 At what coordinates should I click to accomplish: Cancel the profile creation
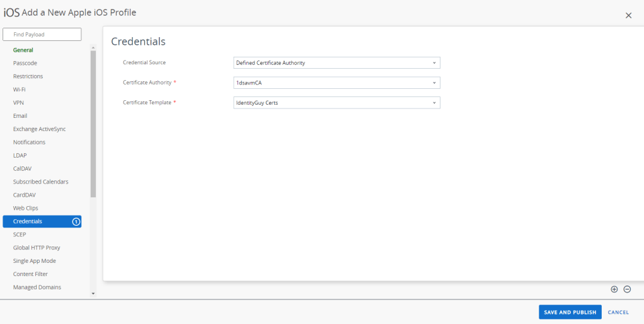[x=618, y=312]
